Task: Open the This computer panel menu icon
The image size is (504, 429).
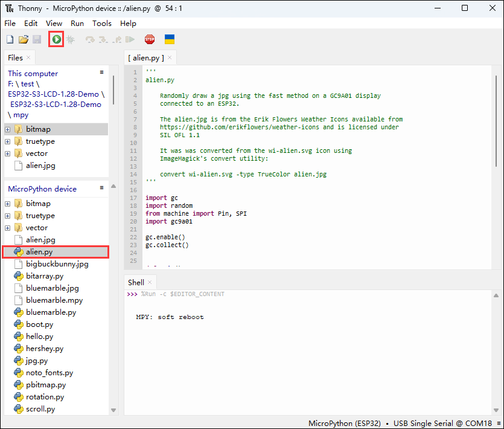Action: click(102, 72)
